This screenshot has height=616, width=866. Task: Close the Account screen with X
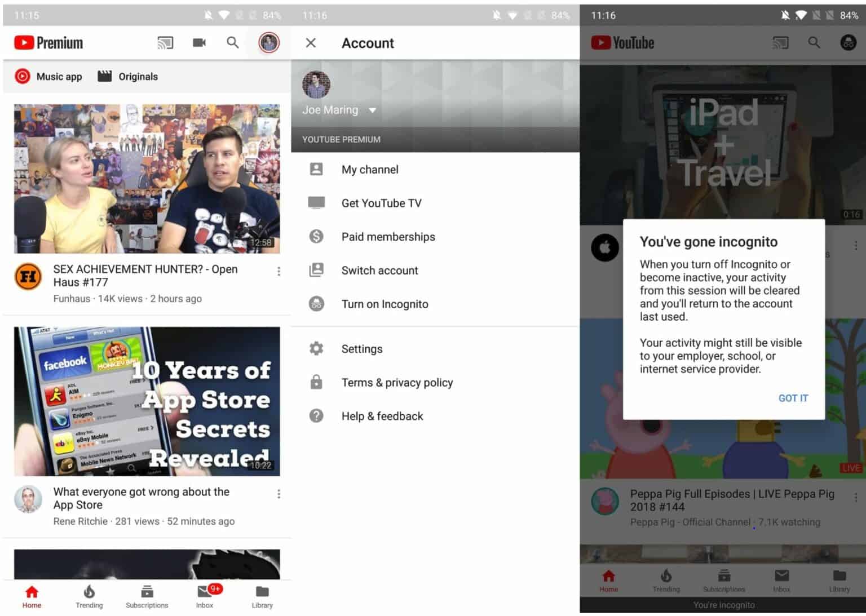click(311, 43)
